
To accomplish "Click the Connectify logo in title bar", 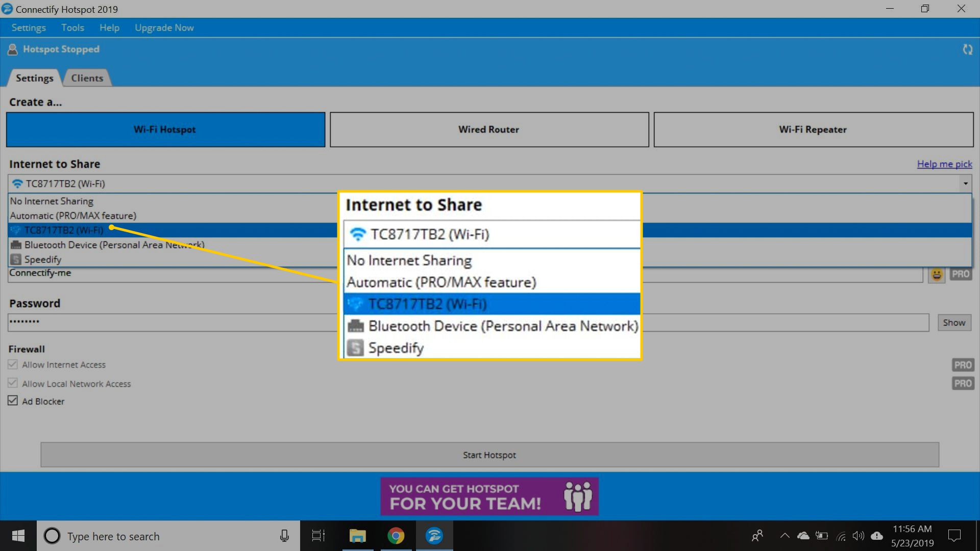I will point(7,9).
